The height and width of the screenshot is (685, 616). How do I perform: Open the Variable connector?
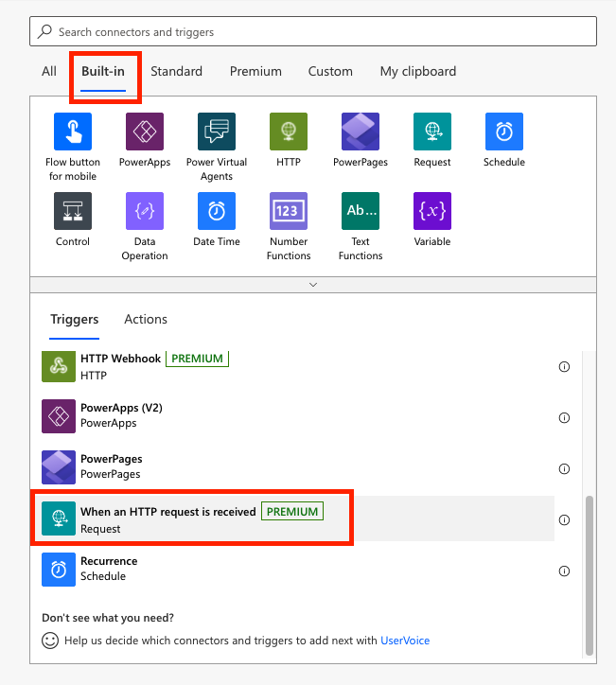point(432,211)
